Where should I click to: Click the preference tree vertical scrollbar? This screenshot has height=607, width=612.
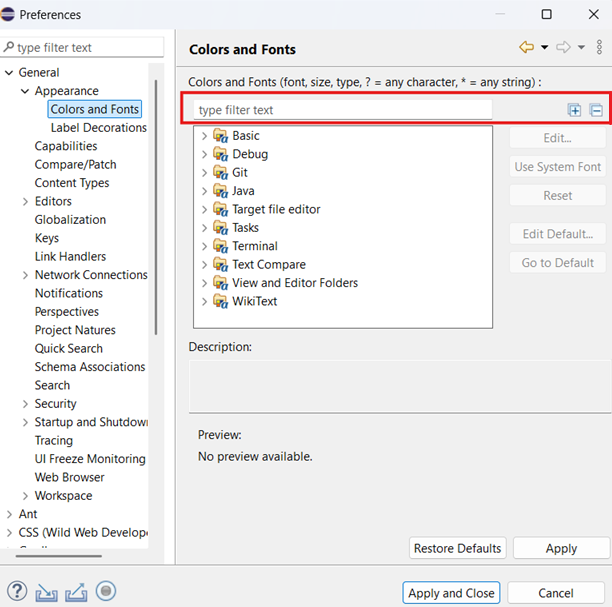[156, 207]
